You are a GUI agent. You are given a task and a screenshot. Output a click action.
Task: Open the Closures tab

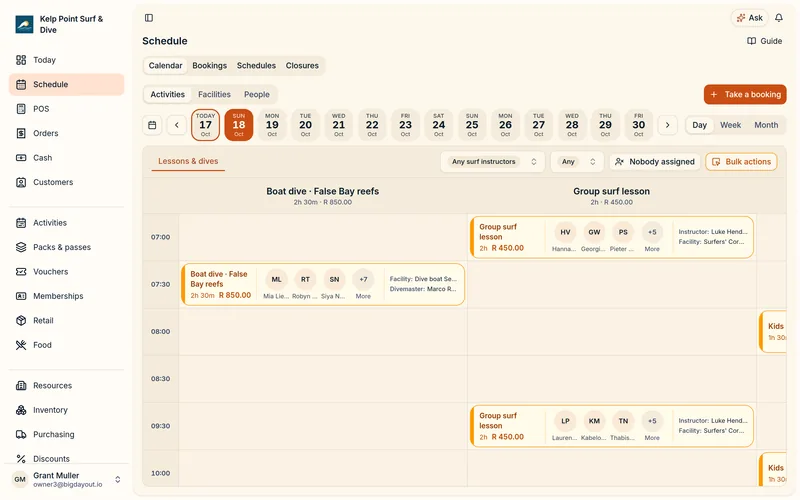tap(302, 66)
